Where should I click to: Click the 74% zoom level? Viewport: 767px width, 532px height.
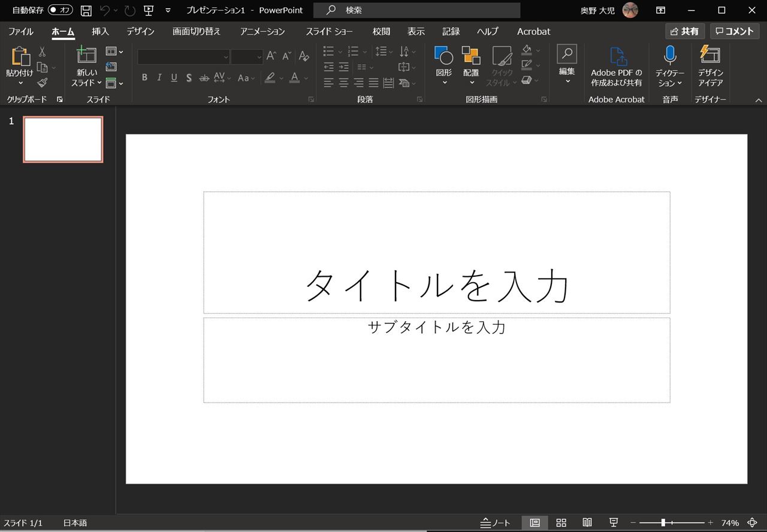coord(730,523)
